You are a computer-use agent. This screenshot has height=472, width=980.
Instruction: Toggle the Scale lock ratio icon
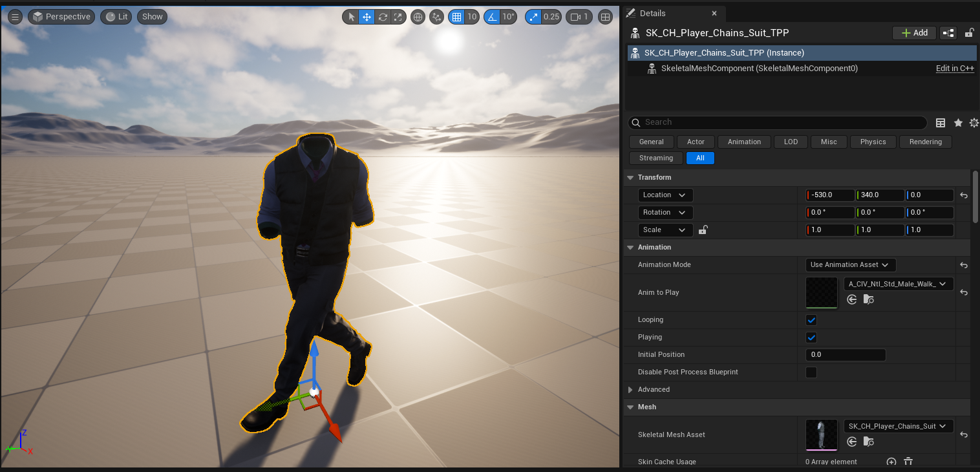[703, 230]
